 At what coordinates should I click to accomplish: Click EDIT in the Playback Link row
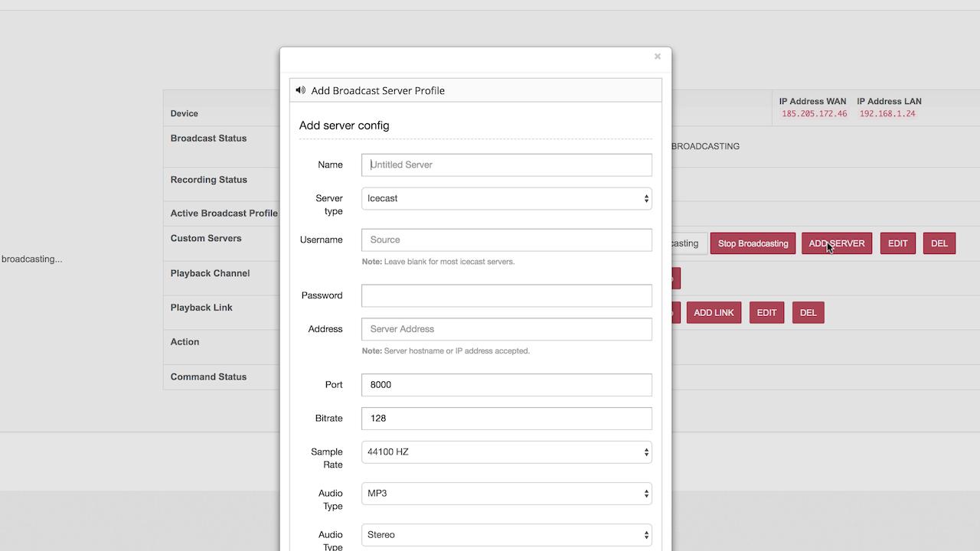click(x=766, y=312)
